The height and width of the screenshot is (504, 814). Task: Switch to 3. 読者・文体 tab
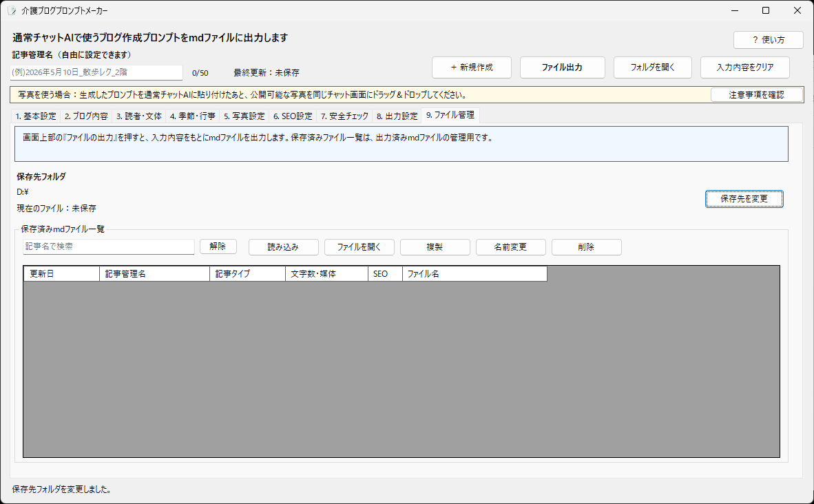point(138,116)
